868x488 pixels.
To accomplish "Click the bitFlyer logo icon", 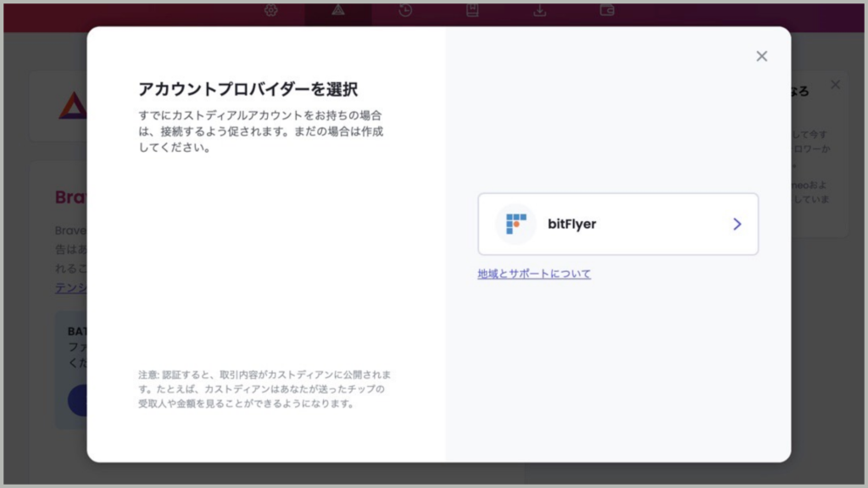I will coord(515,224).
